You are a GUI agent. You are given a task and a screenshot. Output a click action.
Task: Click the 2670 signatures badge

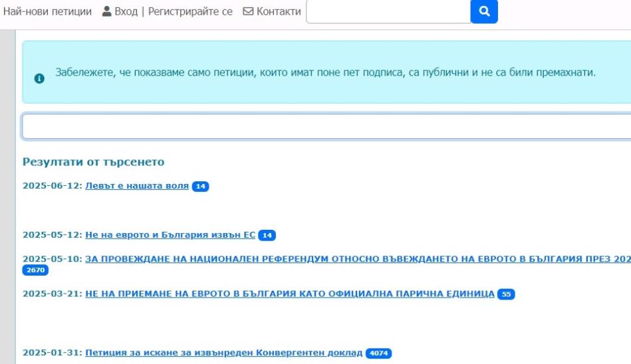click(35, 270)
